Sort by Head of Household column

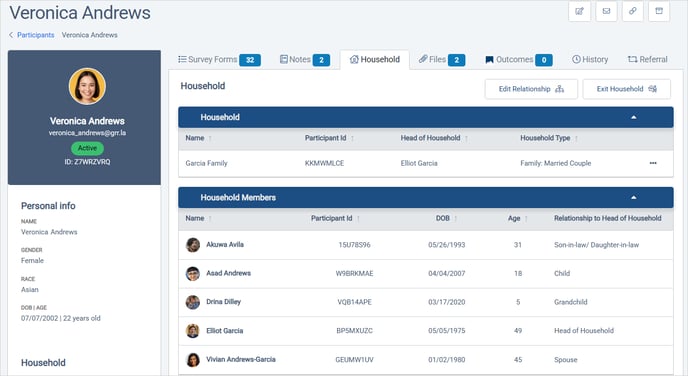pyautogui.click(x=434, y=138)
